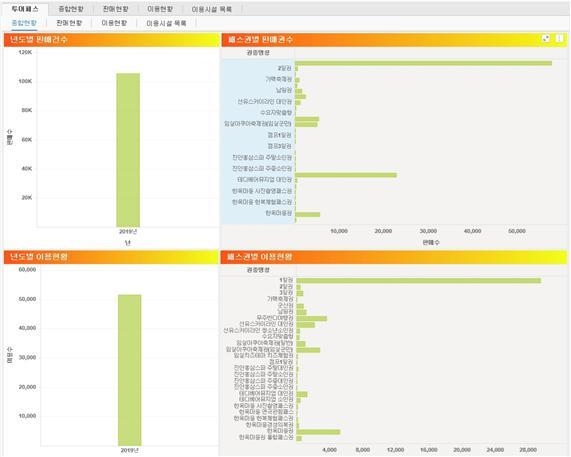Select the 1일권 bar in 패스권별 이용현황 chart
Image resolution: width=571 pixels, height=457 pixels.
click(419, 280)
